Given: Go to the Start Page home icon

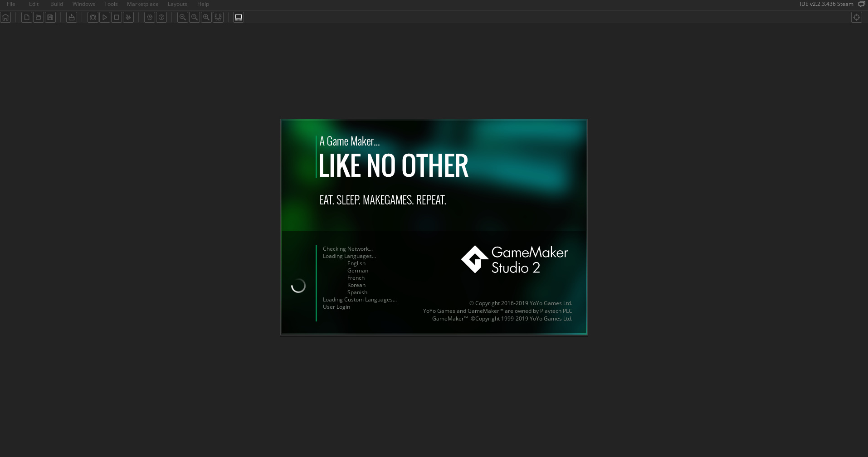Looking at the screenshot, I should (x=5, y=17).
